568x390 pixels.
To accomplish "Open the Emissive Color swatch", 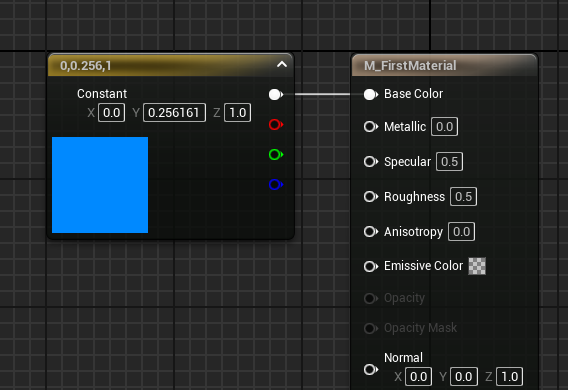I will click(x=477, y=266).
